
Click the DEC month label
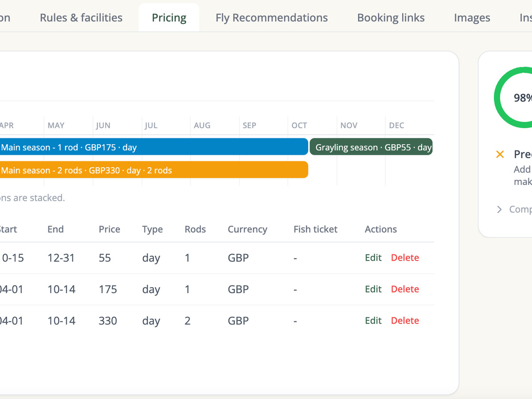(397, 125)
